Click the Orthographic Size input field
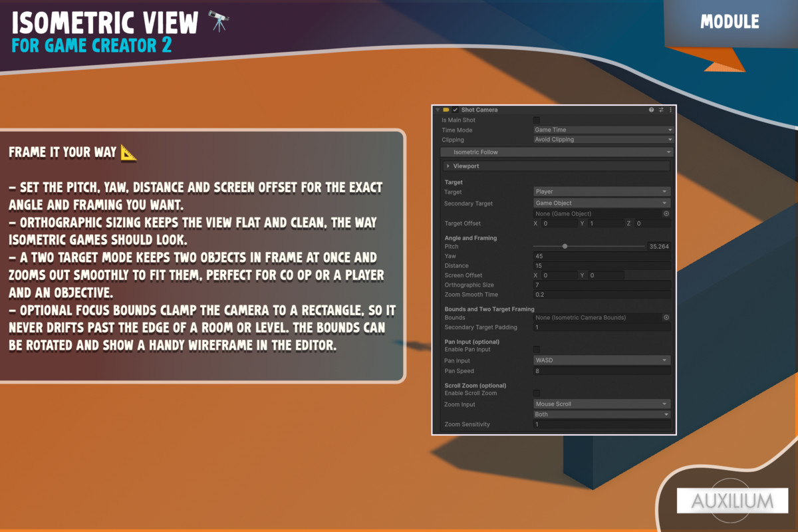 pos(602,285)
